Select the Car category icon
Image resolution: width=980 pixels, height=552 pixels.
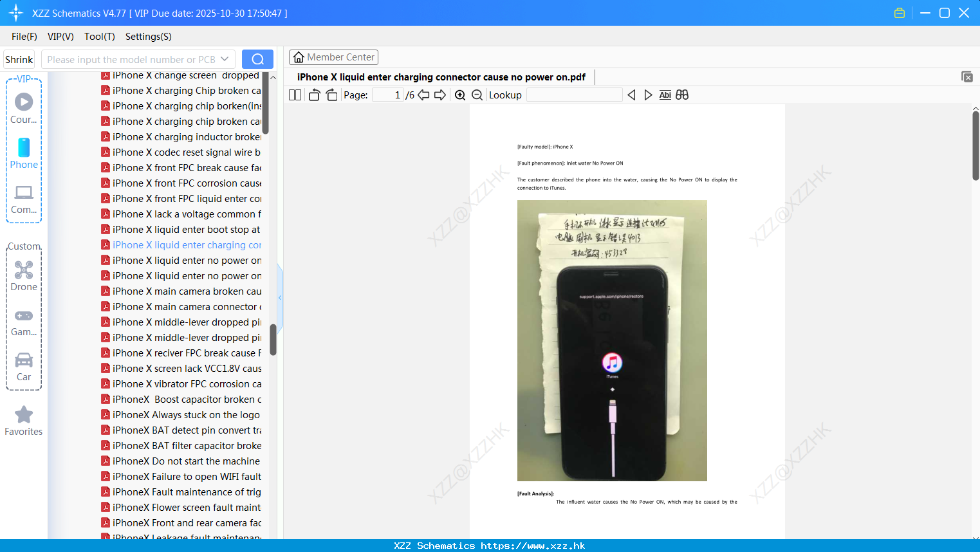[24, 367]
